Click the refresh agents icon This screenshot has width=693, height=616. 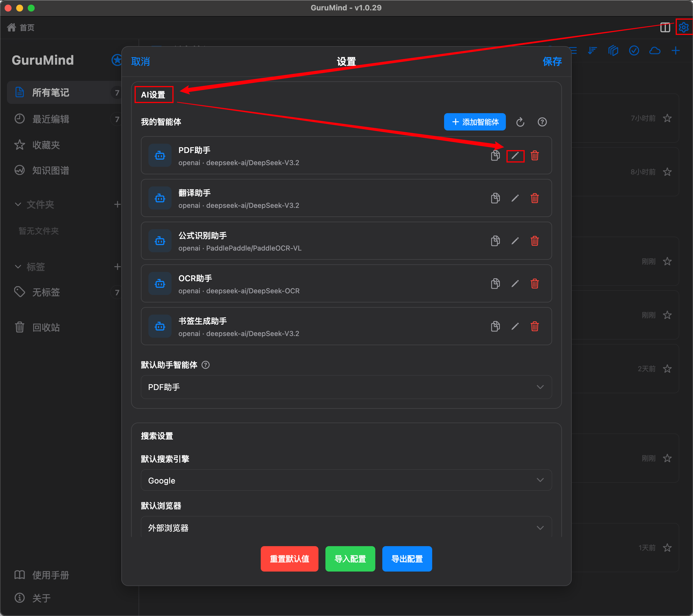coord(520,122)
